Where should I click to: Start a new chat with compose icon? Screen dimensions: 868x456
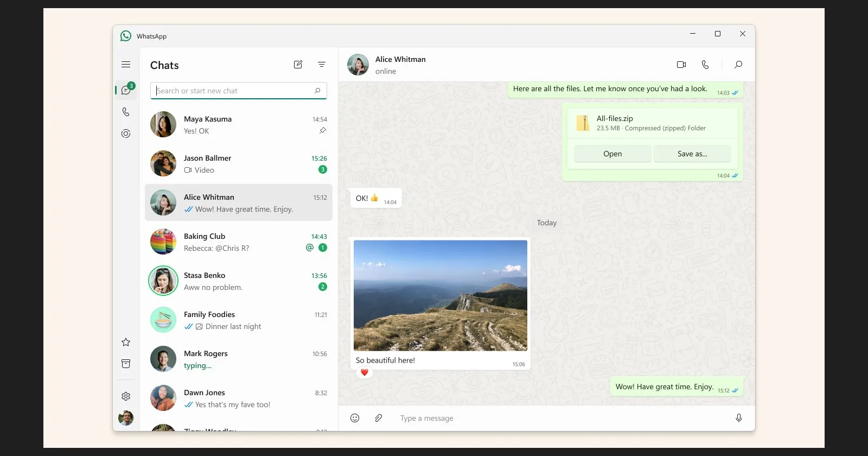(298, 65)
